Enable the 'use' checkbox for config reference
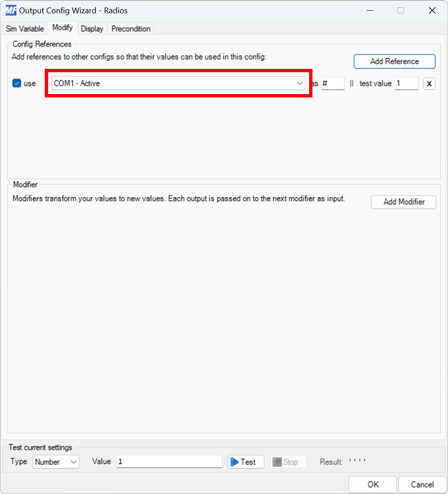 pos(17,83)
